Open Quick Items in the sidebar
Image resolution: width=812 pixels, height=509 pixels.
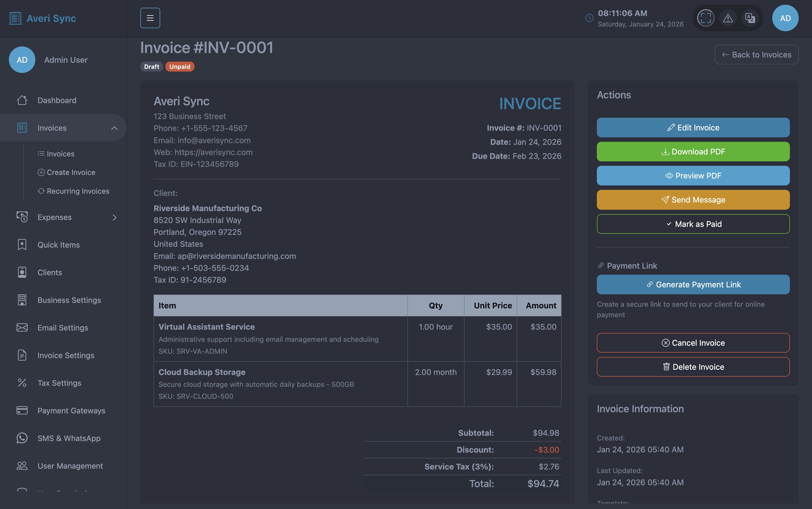point(59,245)
